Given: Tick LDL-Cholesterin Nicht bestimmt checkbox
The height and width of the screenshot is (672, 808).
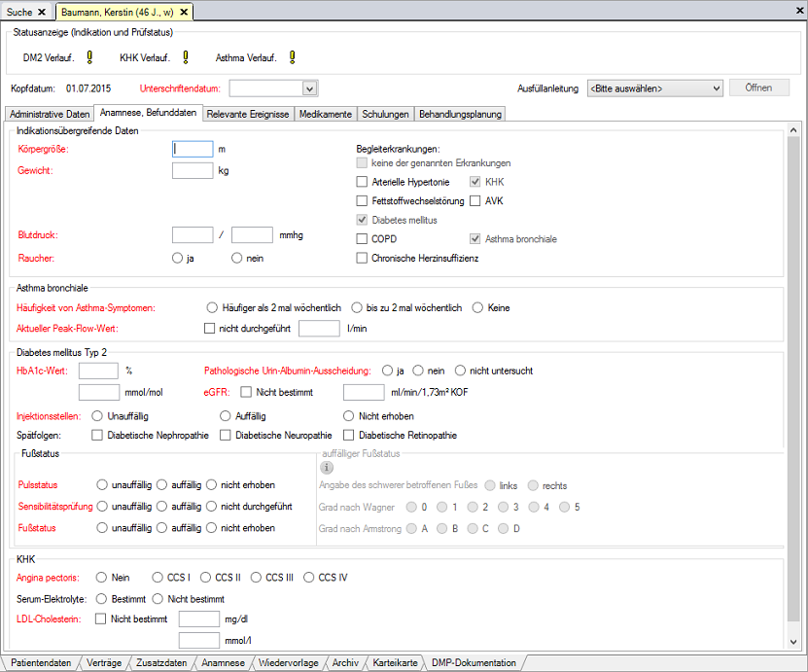Looking at the screenshot, I should [x=100, y=619].
